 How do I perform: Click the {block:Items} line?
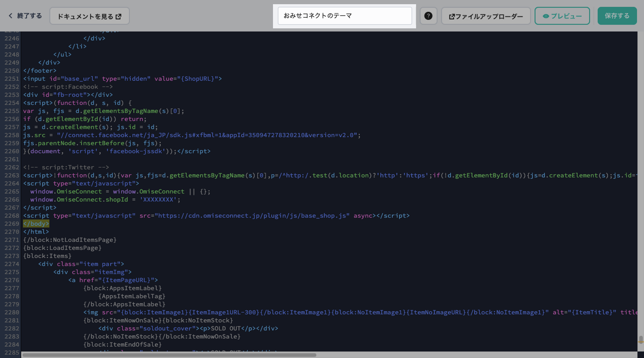pos(47,256)
